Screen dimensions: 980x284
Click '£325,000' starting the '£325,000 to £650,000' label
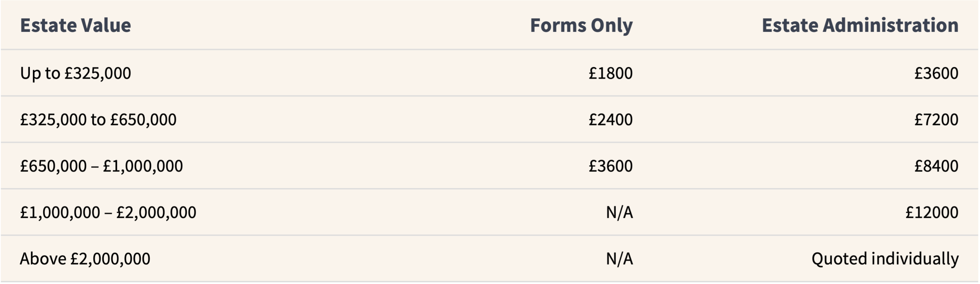tap(53, 120)
